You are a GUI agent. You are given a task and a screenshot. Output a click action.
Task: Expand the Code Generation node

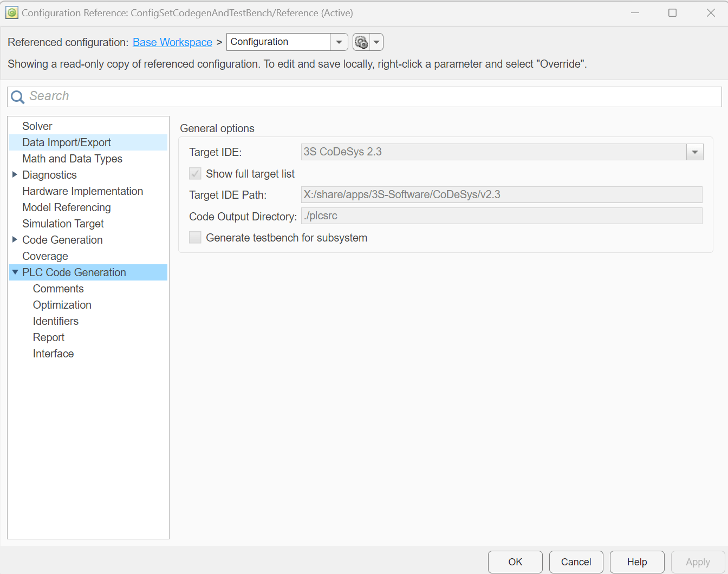click(x=15, y=240)
